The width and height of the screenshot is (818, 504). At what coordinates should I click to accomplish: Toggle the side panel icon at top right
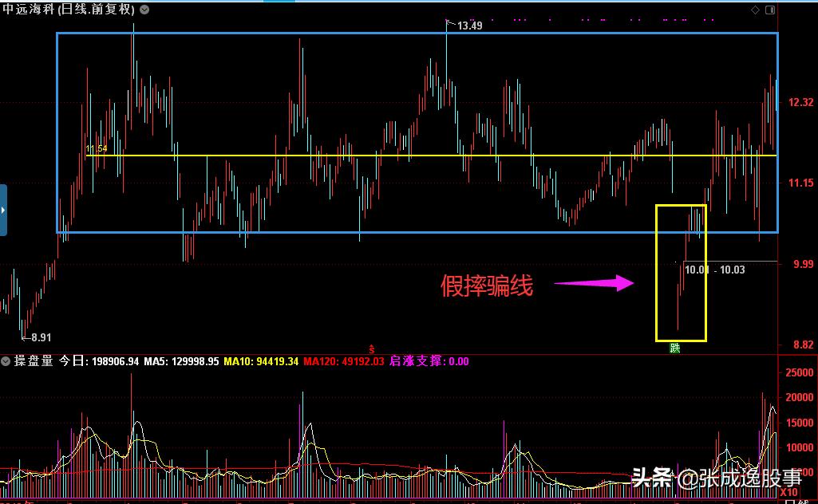coord(770,10)
